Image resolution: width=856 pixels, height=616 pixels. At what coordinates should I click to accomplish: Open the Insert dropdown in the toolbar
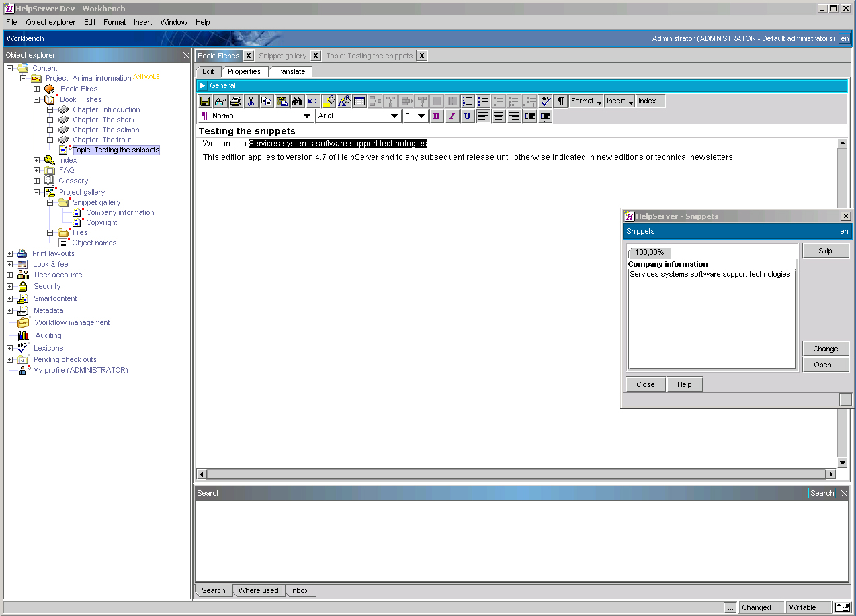(x=620, y=101)
